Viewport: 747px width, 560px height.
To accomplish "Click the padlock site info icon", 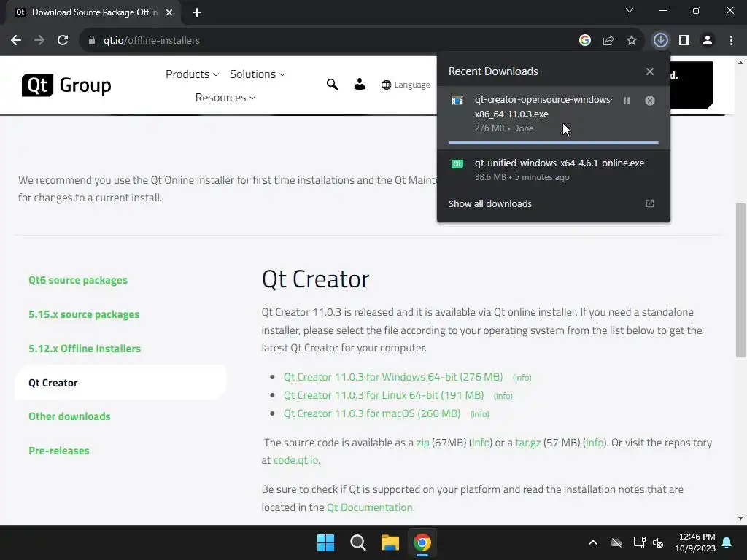I will 92,41.
